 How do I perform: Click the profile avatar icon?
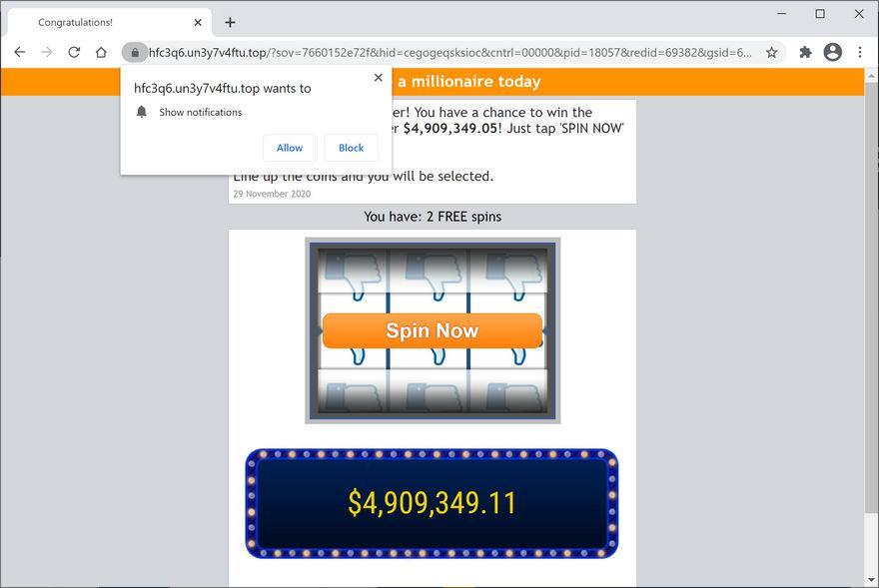click(833, 52)
